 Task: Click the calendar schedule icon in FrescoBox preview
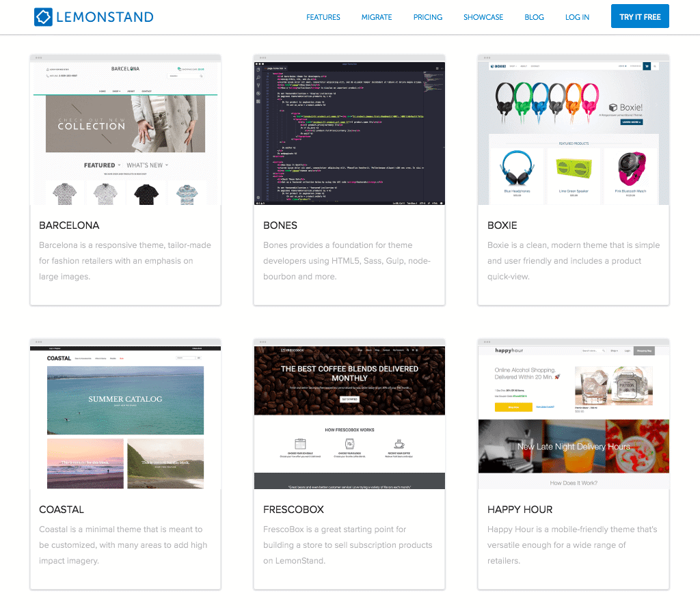point(301,444)
